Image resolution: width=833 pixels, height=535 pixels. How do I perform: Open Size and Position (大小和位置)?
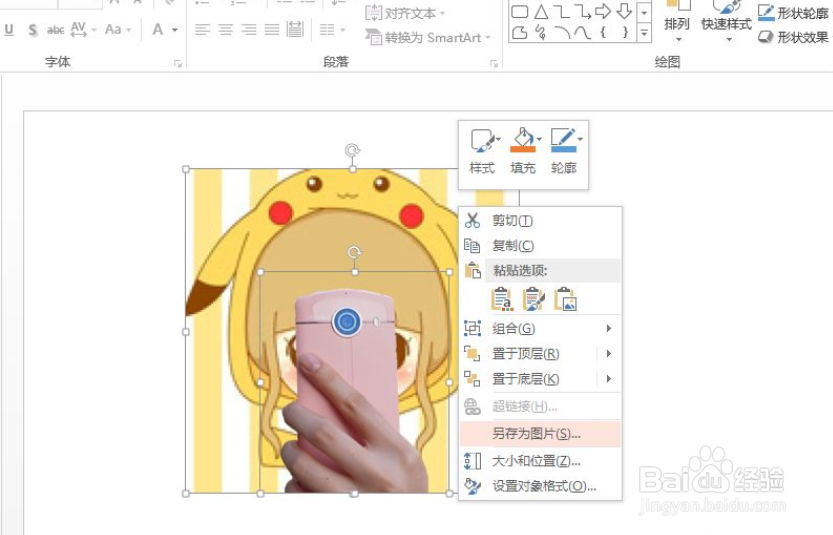(540, 461)
